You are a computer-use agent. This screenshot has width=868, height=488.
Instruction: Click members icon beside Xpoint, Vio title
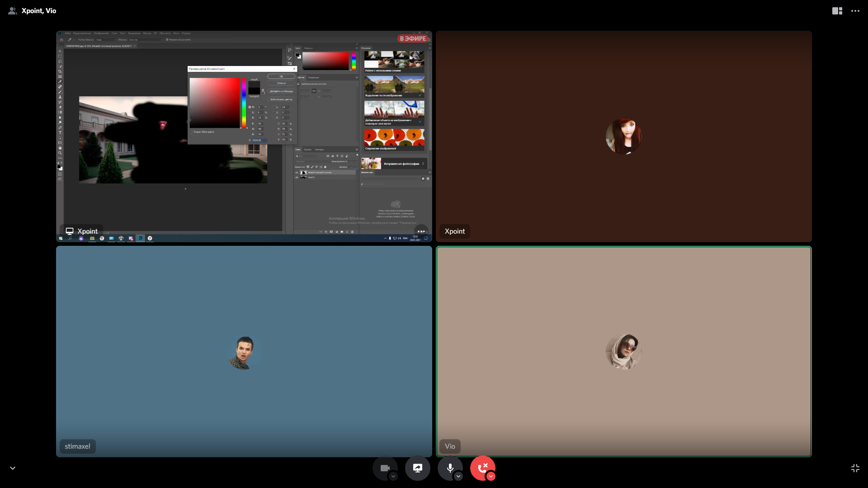13,11
